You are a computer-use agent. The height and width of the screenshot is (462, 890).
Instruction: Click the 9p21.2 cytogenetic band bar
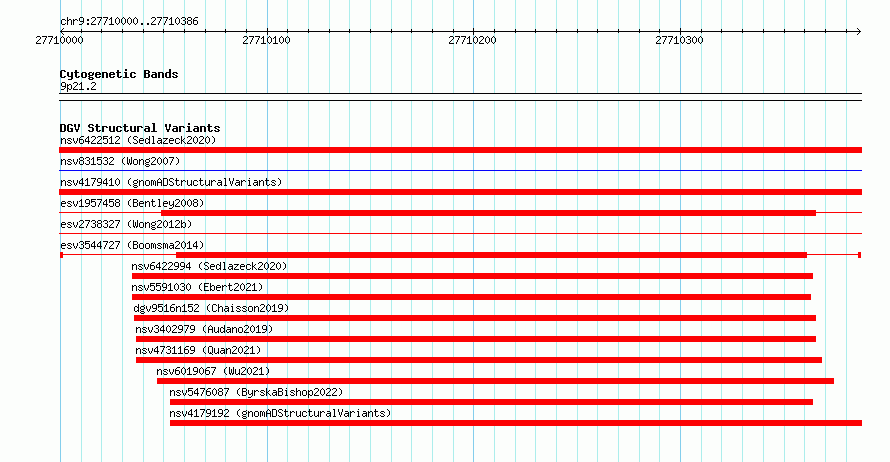460,97
